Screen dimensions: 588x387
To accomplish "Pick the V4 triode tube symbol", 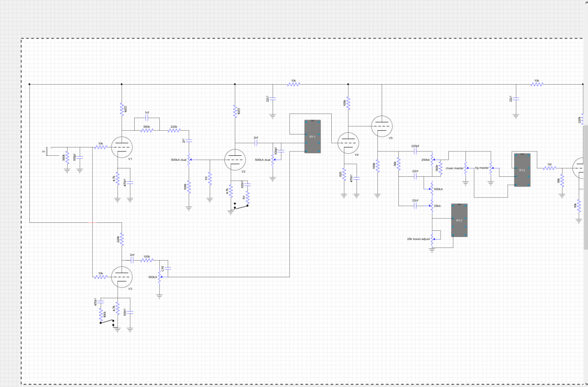I will 347,143.
